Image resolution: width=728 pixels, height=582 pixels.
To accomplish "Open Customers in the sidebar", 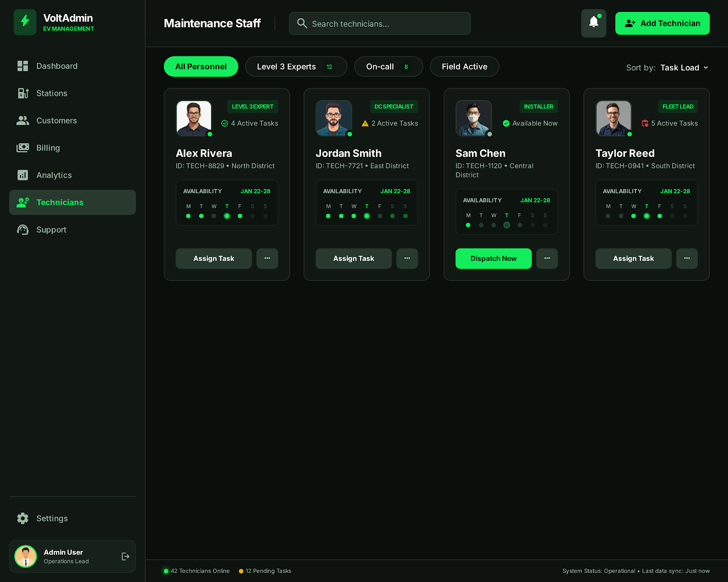I will pyautogui.click(x=56, y=120).
